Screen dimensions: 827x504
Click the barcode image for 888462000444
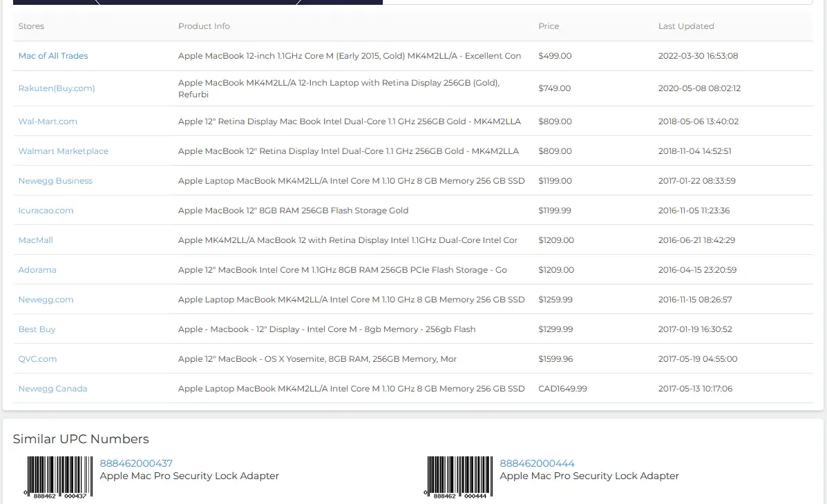(x=459, y=476)
